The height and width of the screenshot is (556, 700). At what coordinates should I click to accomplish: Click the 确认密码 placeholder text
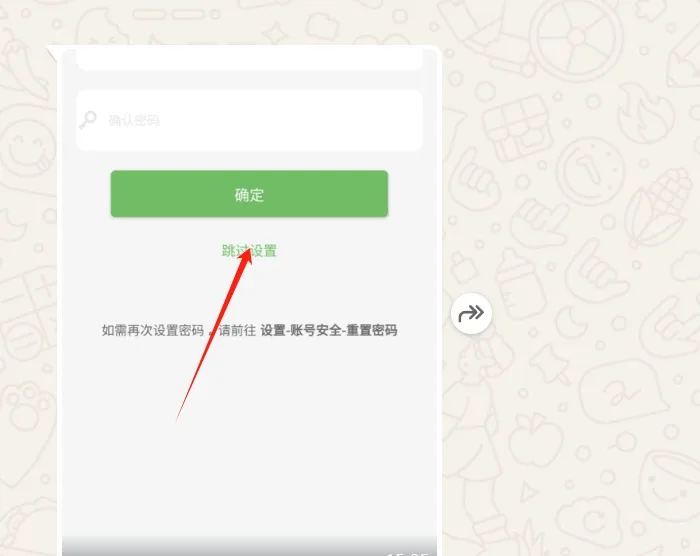[x=134, y=120]
